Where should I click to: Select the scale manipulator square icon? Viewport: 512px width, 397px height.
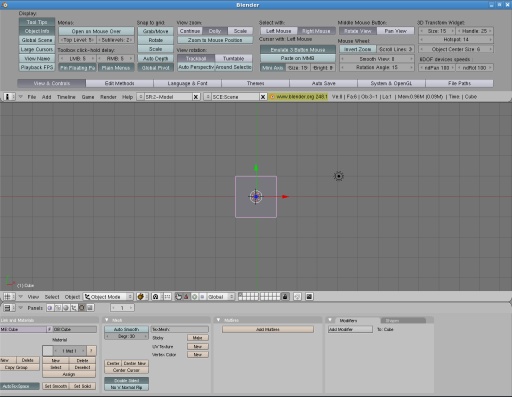[202, 297]
